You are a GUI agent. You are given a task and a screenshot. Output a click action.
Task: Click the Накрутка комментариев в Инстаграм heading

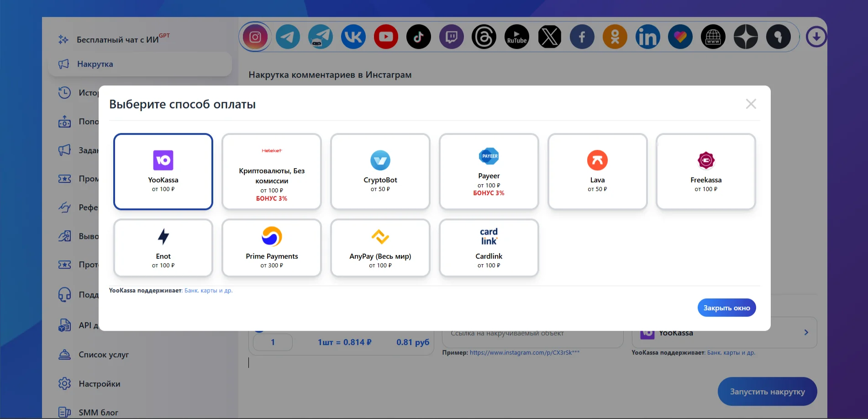[330, 75]
